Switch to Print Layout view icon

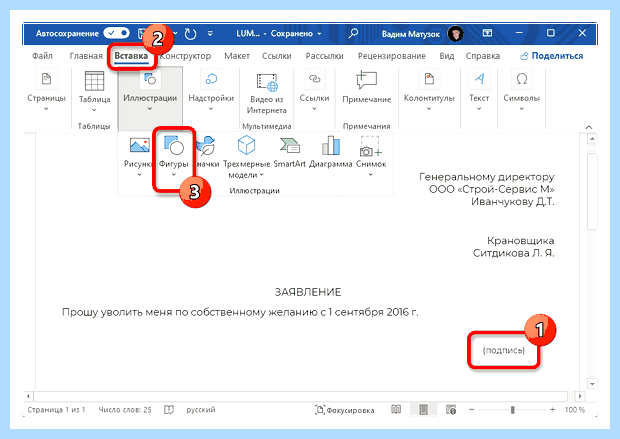[423, 409]
